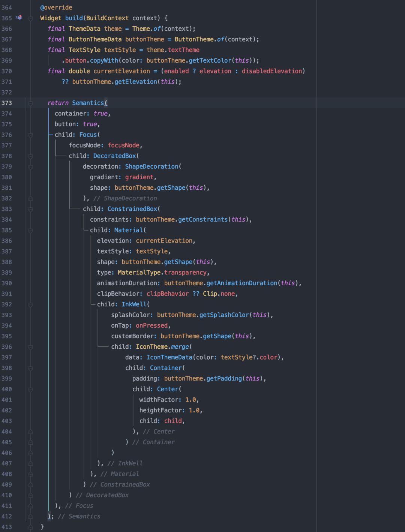Click the ThemeData type on line 366
The image size is (405, 532).
(84, 29)
